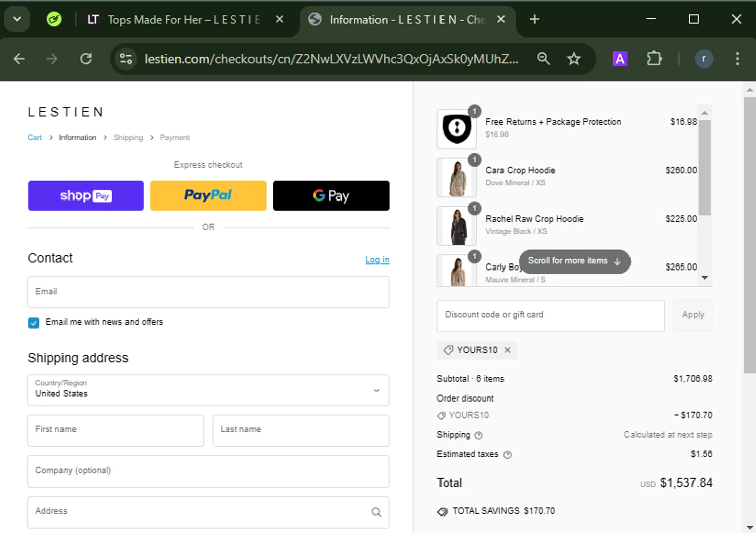Image resolution: width=756 pixels, height=533 pixels.
Task: Click the tag icon on the YOURS10 chip
Action: (448, 350)
